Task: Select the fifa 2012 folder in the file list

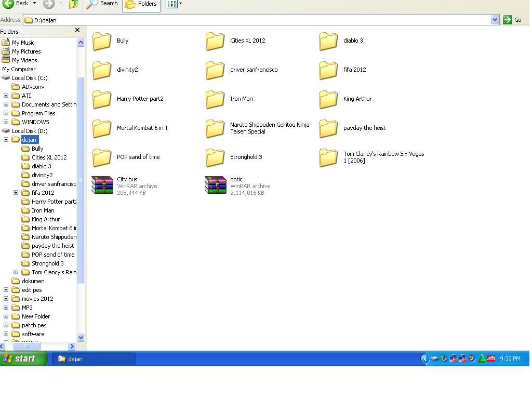Action: pyautogui.click(x=342, y=70)
